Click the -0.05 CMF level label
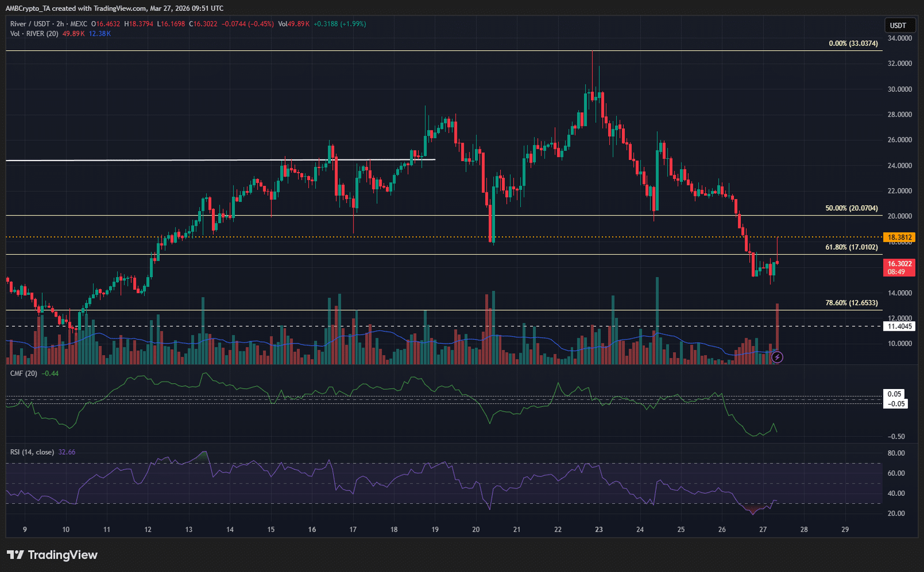The height and width of the screenshot is (572, 924). 896,403
